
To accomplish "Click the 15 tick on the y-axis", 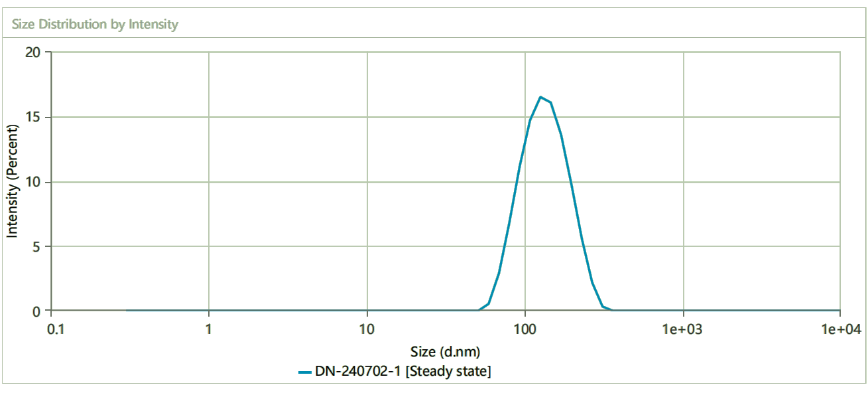I will [38, 118].
